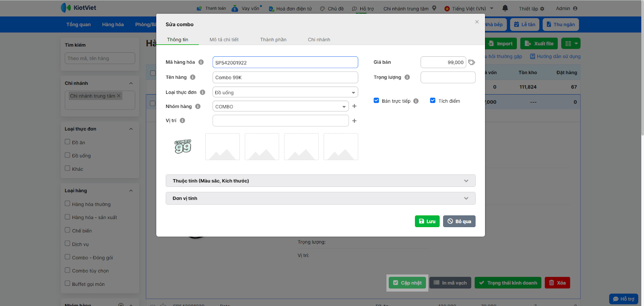Check the Combo tùy chọn filter
Image resolution: width=644 pixels, height=306 pixels.
(x=68, y=270)
